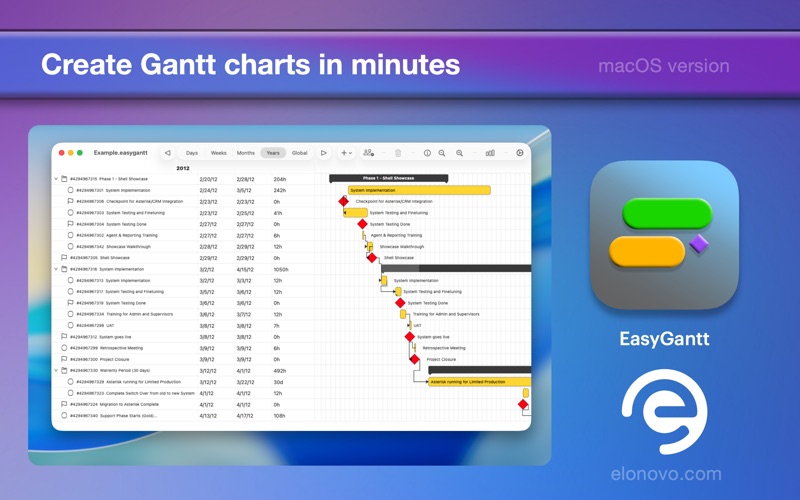Click red diamond beside Project Closure label

(415, 359)
